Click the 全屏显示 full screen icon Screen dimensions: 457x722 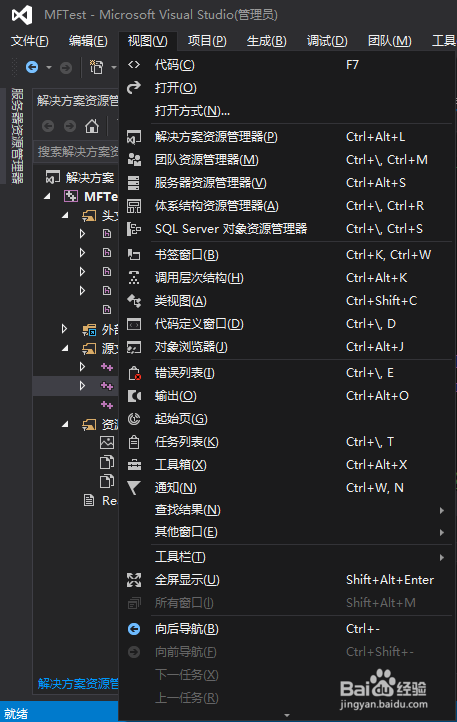134,580
